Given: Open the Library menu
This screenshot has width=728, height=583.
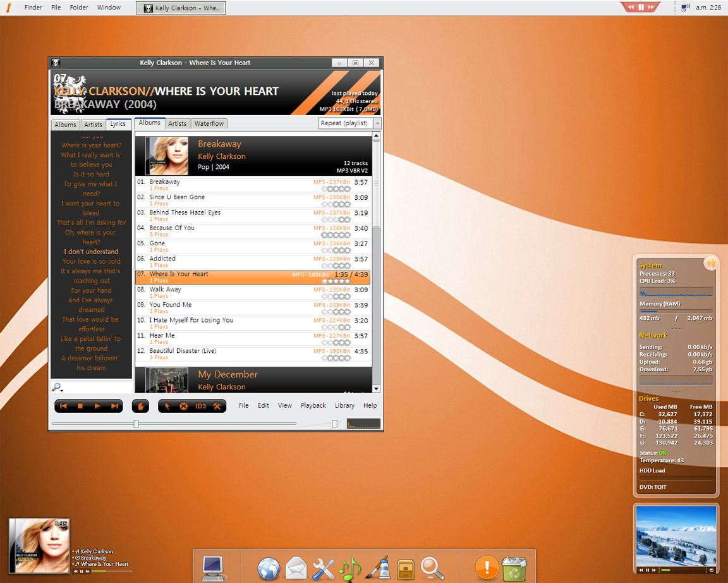Looking at the screenshot, I should pos(344,405).
